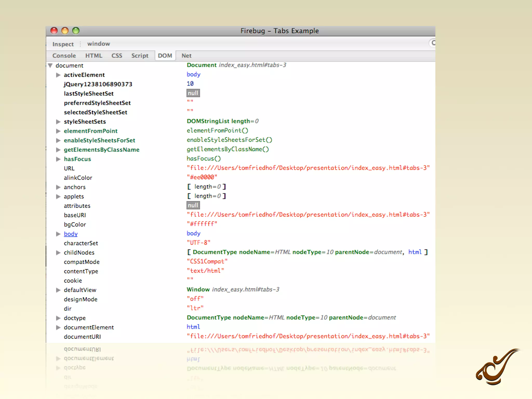Click the Firebug search field
Image resolution: width=532 pixels, height=399 pixels.
pyautogui.click(x=432, y=43)
